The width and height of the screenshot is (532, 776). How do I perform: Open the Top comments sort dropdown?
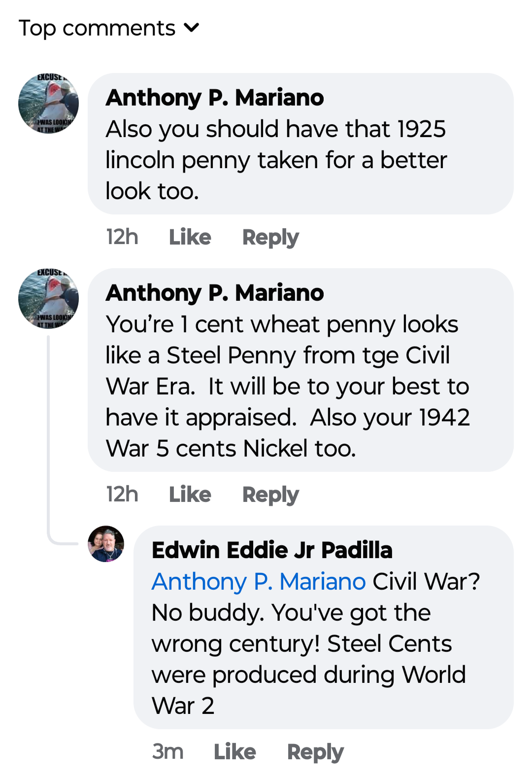coord(97,28)
